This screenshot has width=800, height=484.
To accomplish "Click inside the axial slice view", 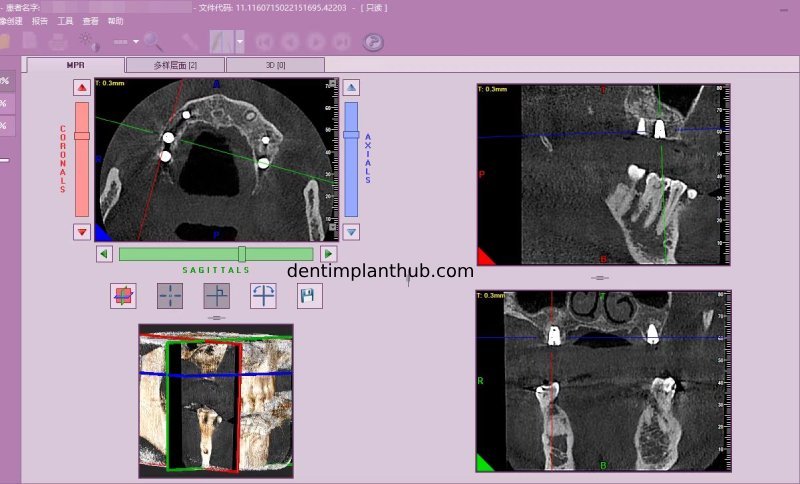I will (216, 160).
